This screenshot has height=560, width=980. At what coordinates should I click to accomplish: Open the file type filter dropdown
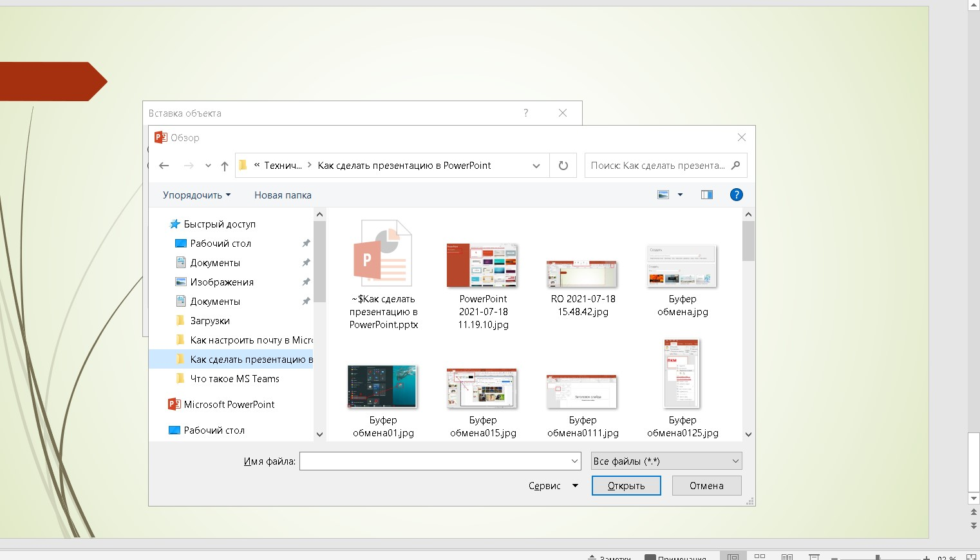pyautogui.click(x=666, y=461)
